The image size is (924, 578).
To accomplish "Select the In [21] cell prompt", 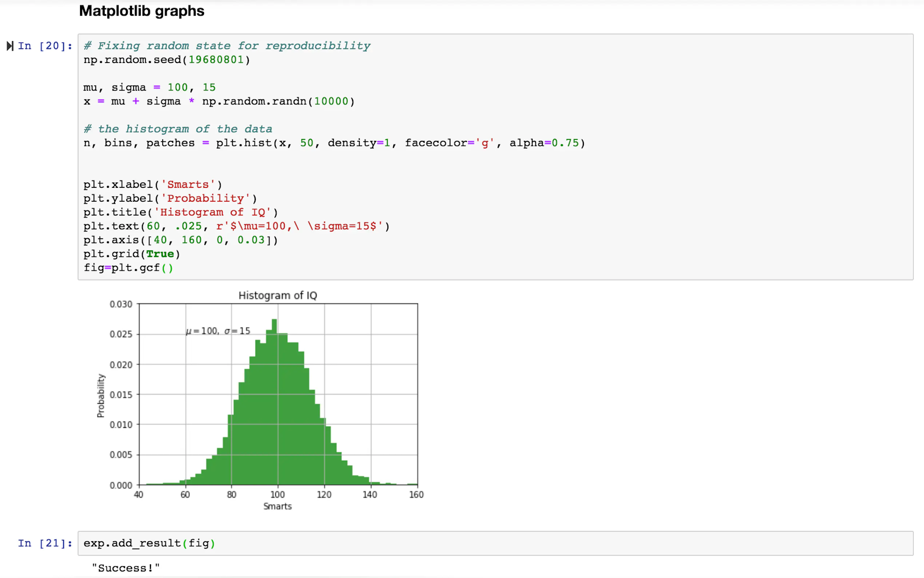I will point(45,543).
